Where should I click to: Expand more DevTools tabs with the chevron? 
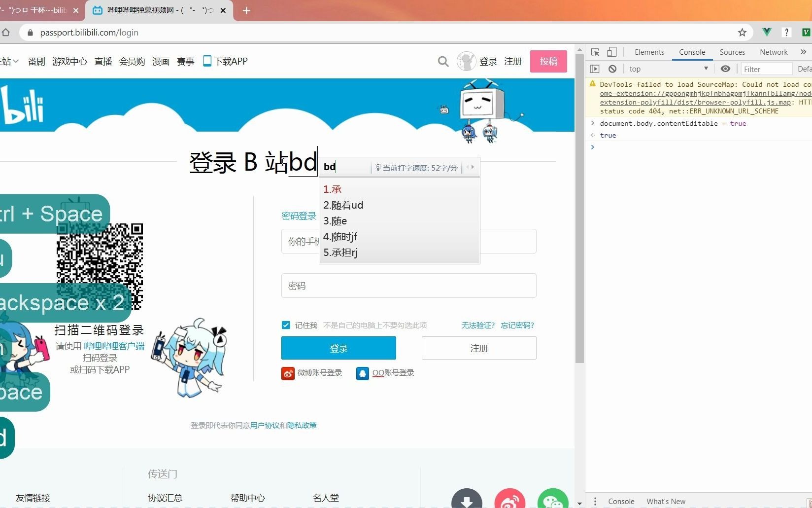[803, 52]
